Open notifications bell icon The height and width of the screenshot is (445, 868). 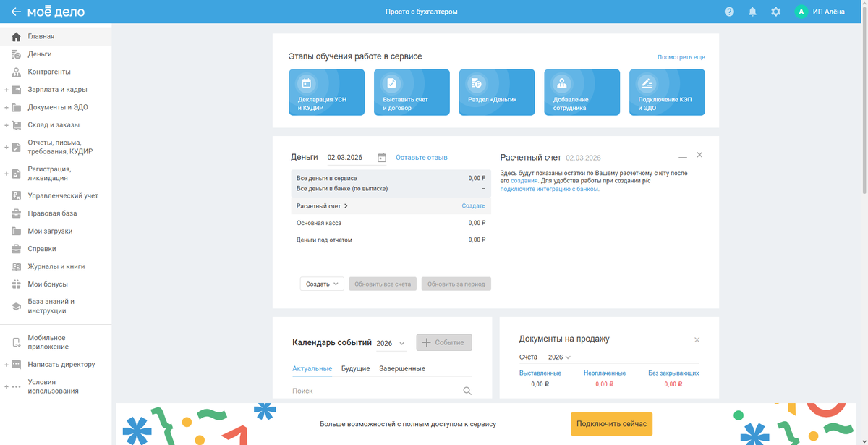[752, 12]
